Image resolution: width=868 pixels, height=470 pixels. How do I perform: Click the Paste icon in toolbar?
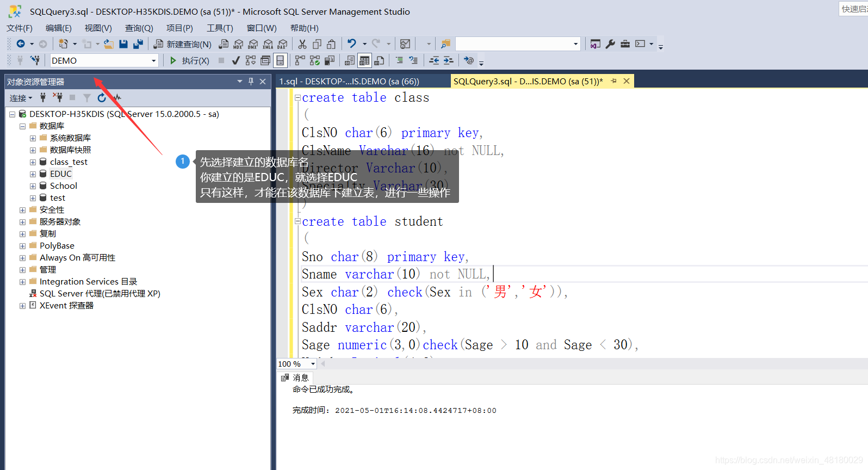coord(331,44)
